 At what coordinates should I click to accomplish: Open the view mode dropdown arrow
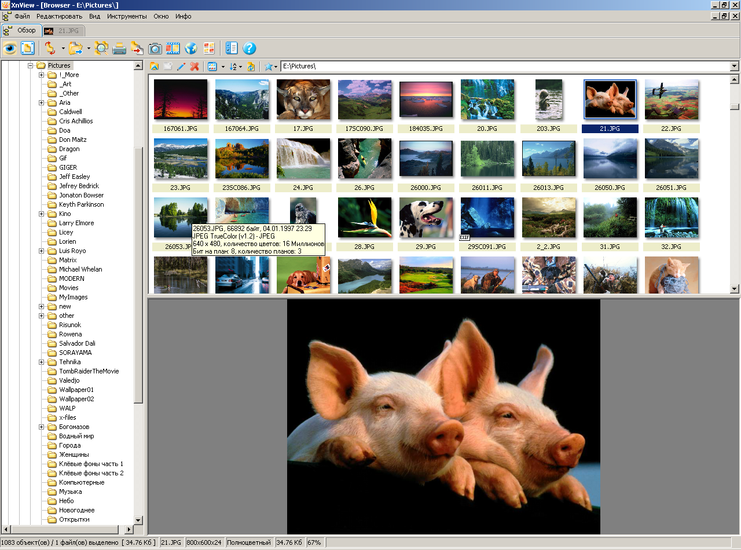[223, 67]
